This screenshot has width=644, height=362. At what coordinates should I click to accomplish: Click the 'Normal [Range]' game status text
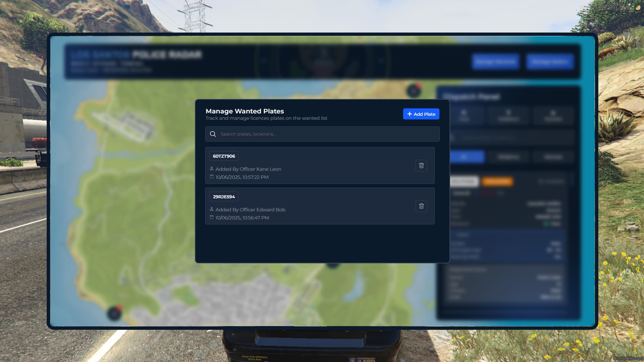point(628,358)
